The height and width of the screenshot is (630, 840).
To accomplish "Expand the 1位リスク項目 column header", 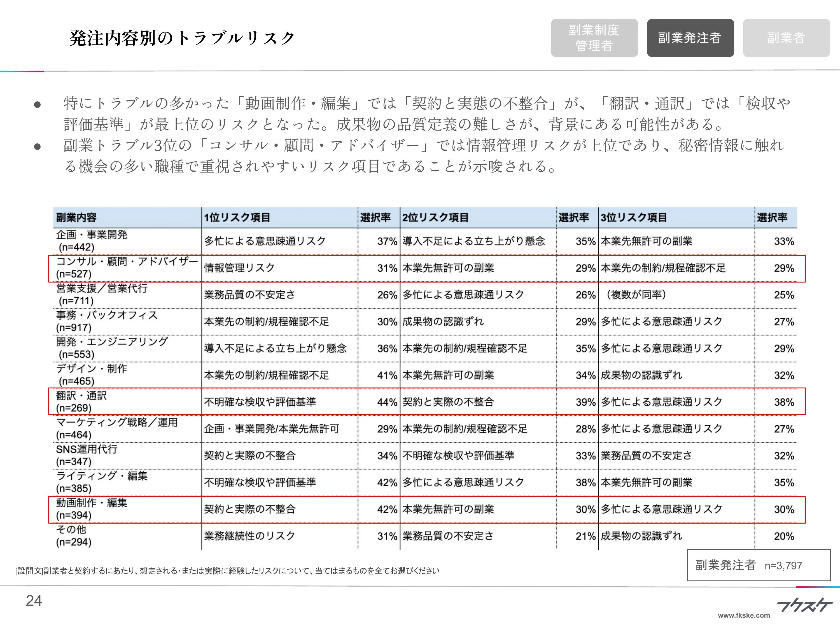I will click(x=235, y=218).
